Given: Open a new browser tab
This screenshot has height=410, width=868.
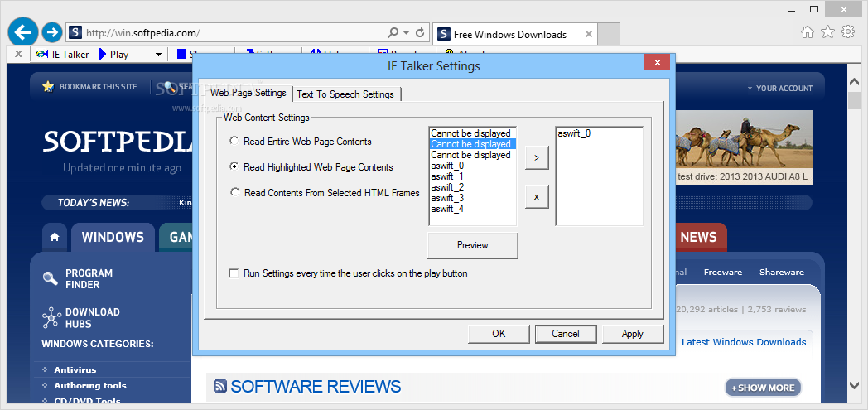Looking at the screenshot, I should (x=609, y=34).
